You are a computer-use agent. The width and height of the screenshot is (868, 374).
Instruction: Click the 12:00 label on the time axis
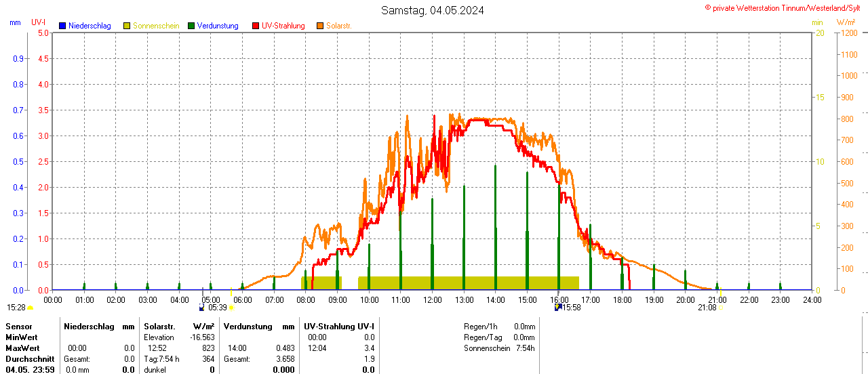tap(433, 299)
